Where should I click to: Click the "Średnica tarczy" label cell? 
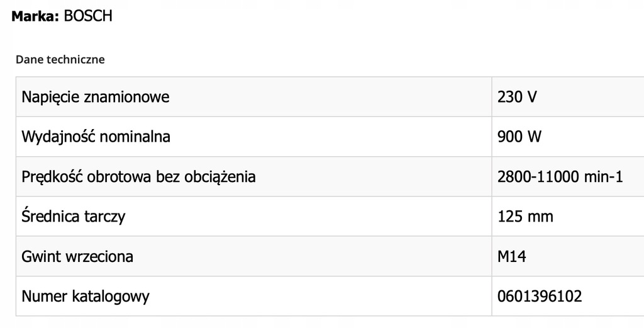coord(74,217)
